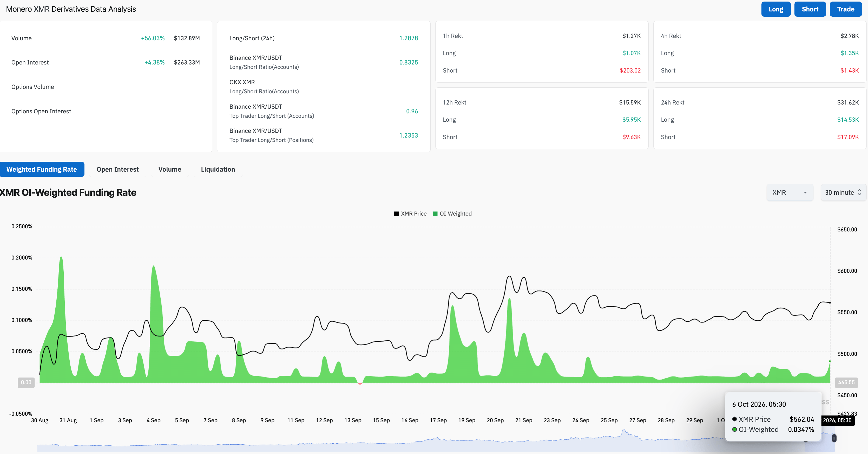This screenshot has height=454, width=868.
Task: Click the Trade button
Action: (845, 9)
